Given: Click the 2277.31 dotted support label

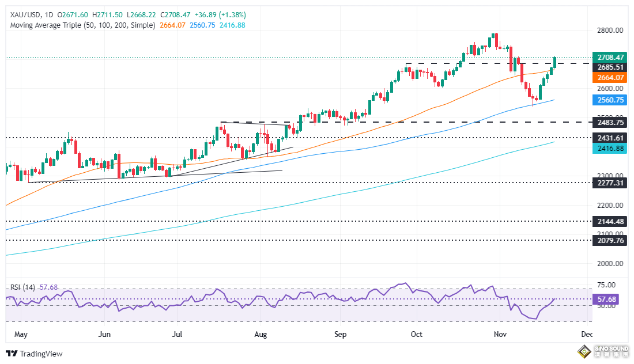Looking at the screenshot, I should [x=611, y=183].
